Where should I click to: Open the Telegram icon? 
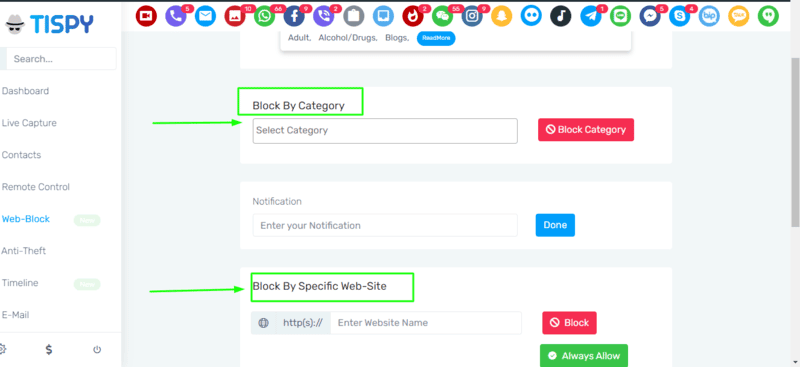coord(591,17)
